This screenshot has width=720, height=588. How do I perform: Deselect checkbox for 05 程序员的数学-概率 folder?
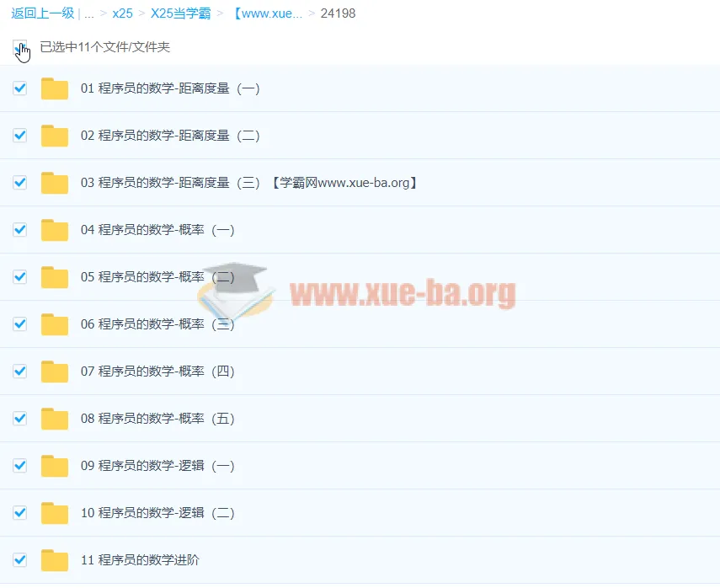(20, 277)
